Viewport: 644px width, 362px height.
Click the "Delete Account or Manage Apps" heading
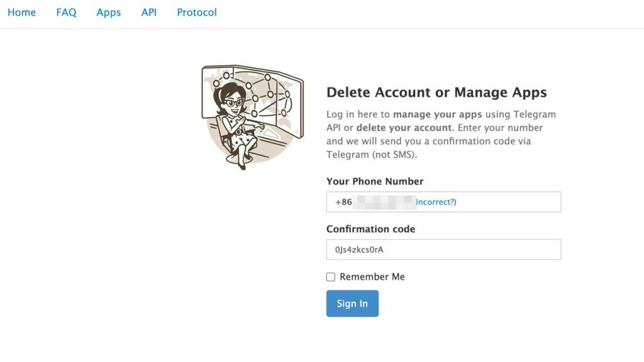[x=436, y=93]
